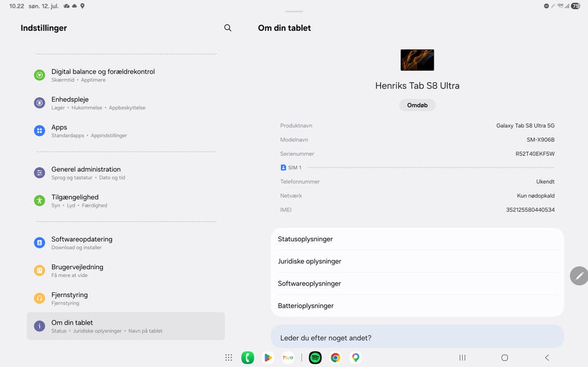This screenshot has height=367, width=588.
Task: Select the Softwareopdatering settings entry
Action: pos(126,243)
